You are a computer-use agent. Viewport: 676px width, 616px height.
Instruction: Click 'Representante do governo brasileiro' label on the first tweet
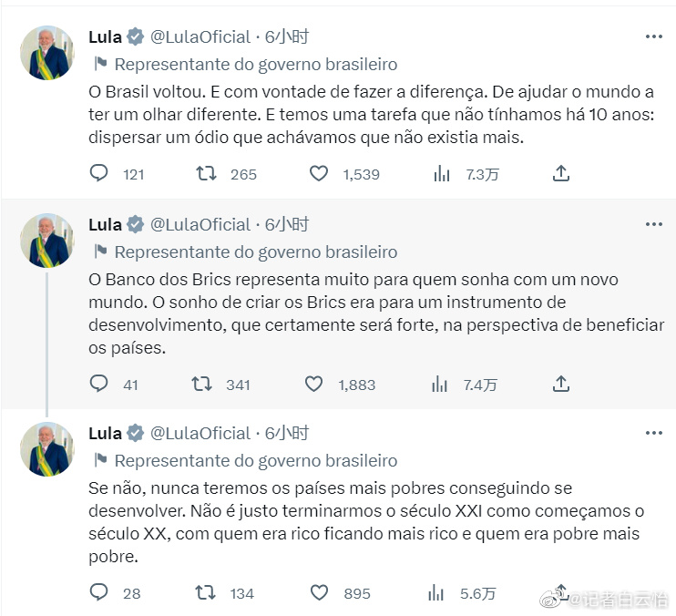255,65
